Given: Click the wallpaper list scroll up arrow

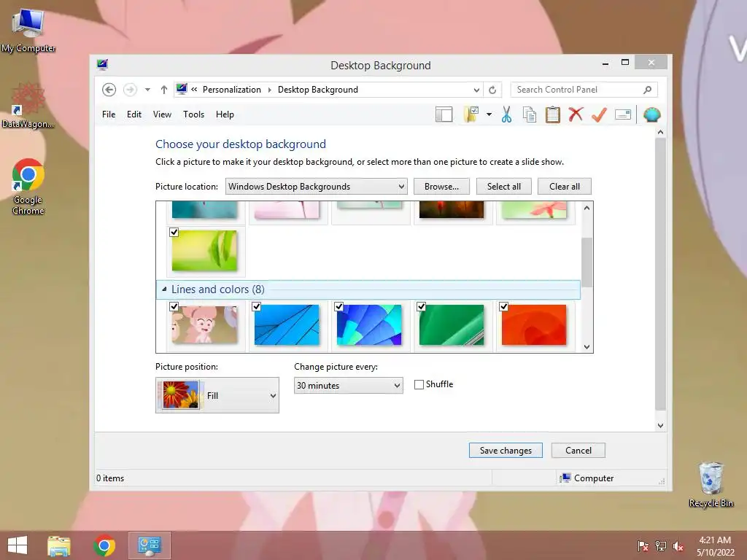Looking at the screenshot, I should [587, 208].
